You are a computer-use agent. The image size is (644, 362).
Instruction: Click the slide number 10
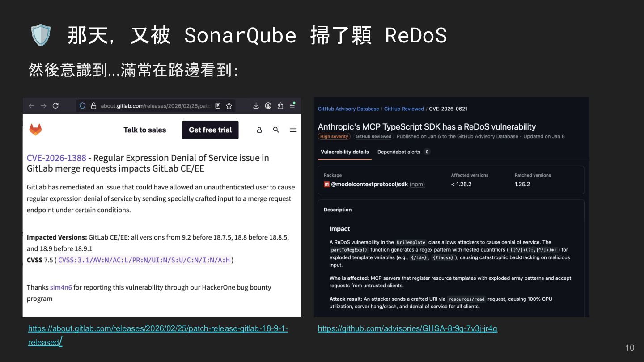click(630, 348)
